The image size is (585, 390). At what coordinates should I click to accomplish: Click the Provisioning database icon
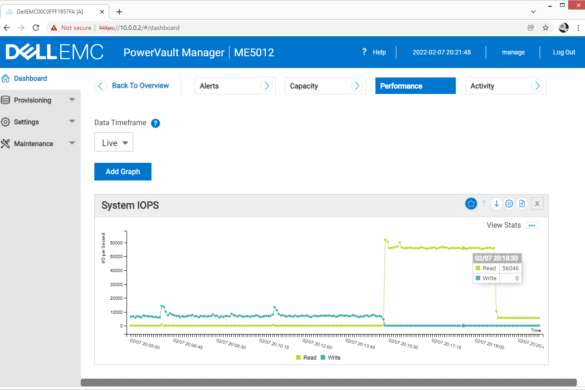coord(5,100)
